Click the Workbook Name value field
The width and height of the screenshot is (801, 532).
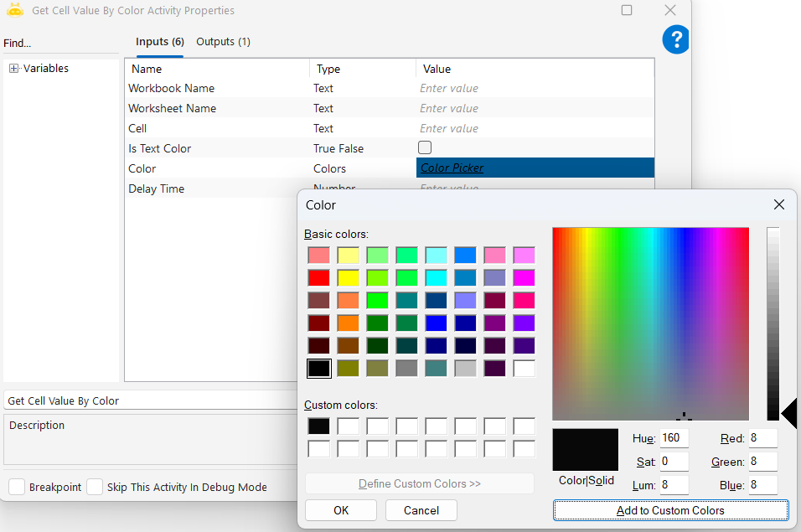[x=535, y=88]
